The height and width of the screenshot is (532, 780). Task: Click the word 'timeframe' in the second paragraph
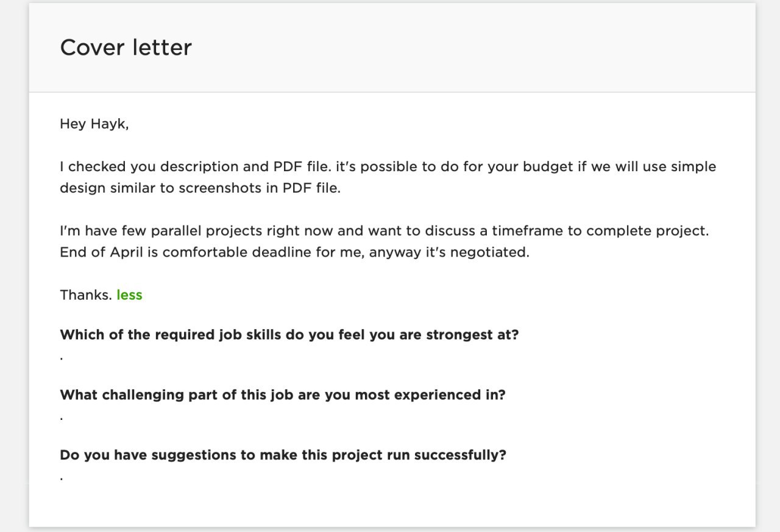click(529, 231)
